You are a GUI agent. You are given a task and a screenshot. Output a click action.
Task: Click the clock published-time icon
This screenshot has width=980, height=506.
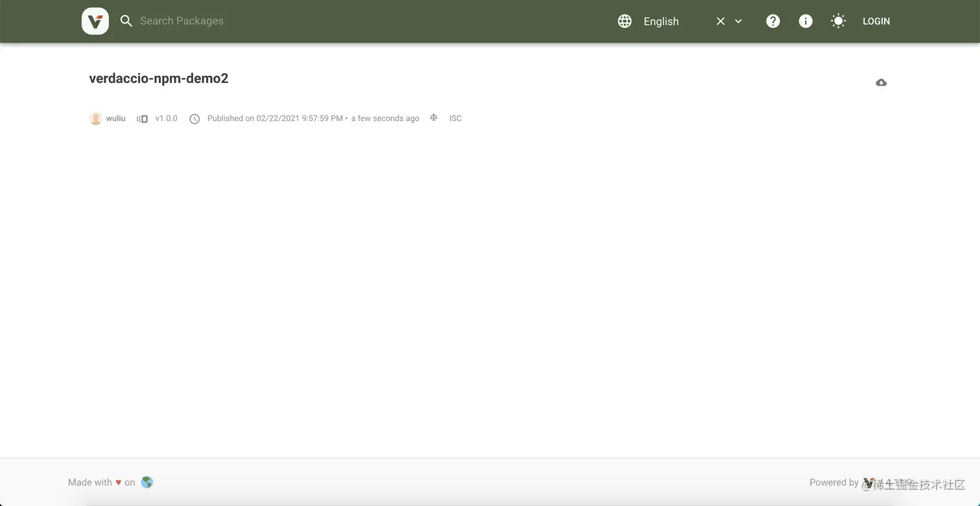point(194,119)
